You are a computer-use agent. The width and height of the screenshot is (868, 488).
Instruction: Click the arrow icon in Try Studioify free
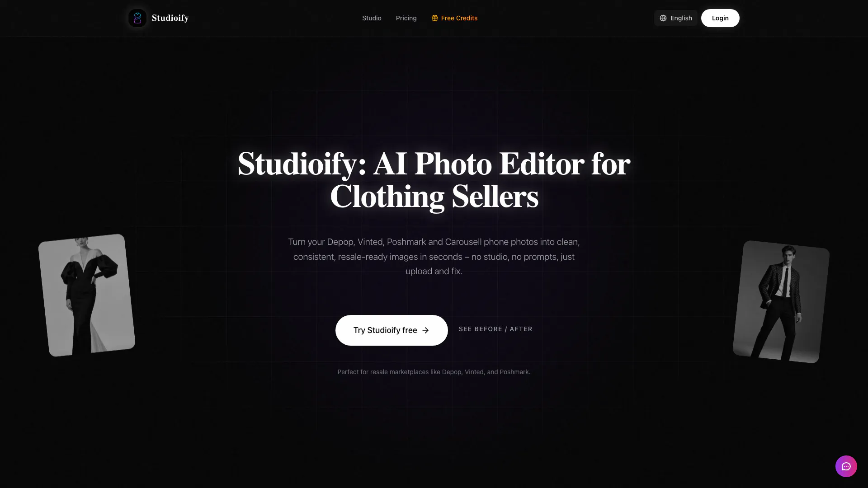pyautogui.click(x=425, y=330)
